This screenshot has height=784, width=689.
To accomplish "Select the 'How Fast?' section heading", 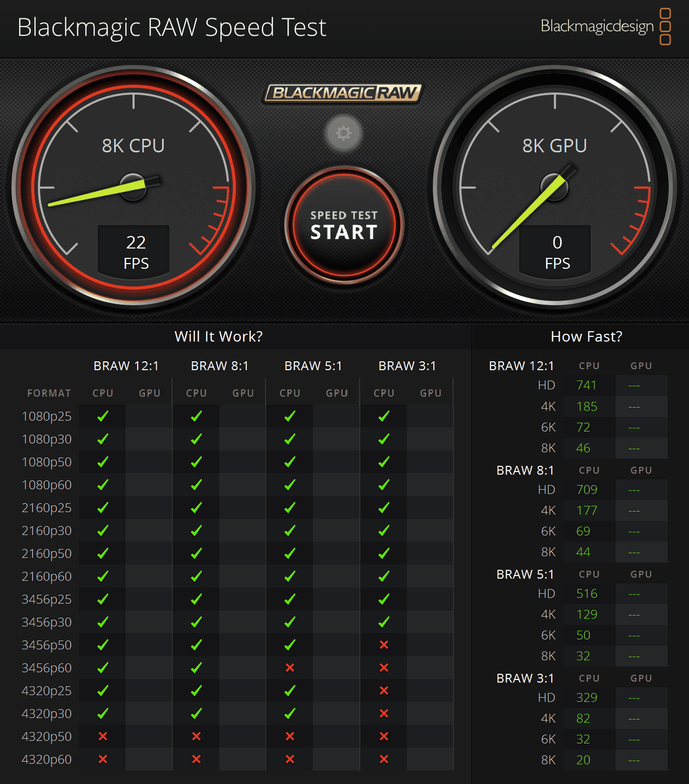I will coord(586,336).
